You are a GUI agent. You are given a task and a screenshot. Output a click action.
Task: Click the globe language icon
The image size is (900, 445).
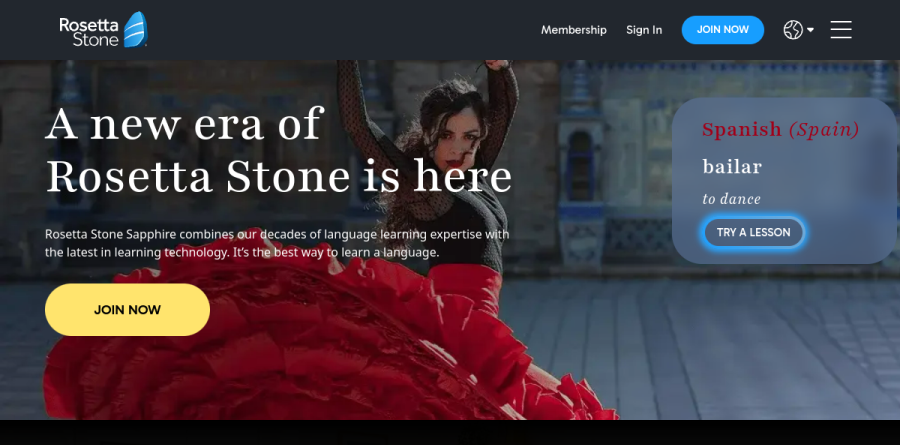(793, 30)
